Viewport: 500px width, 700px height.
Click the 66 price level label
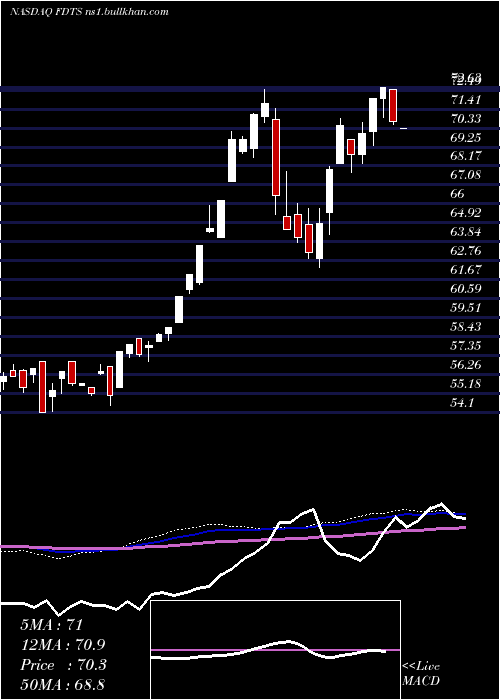pos(458,194)
